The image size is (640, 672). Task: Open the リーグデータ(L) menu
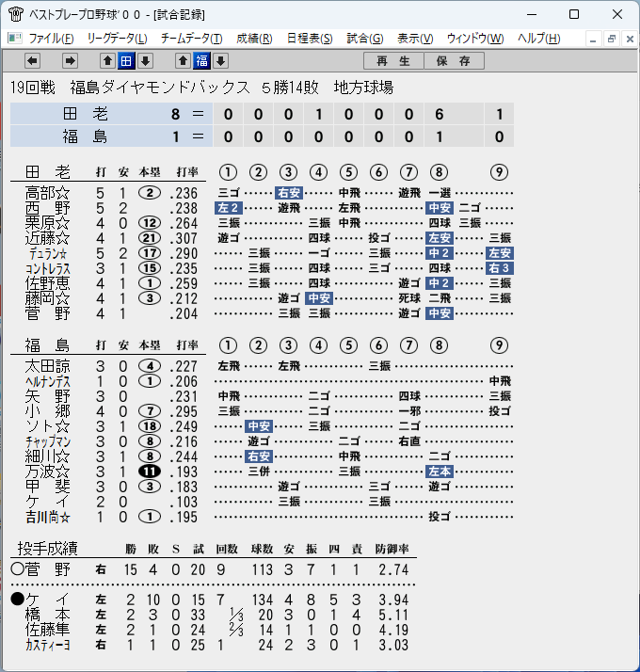pos(117,39)
